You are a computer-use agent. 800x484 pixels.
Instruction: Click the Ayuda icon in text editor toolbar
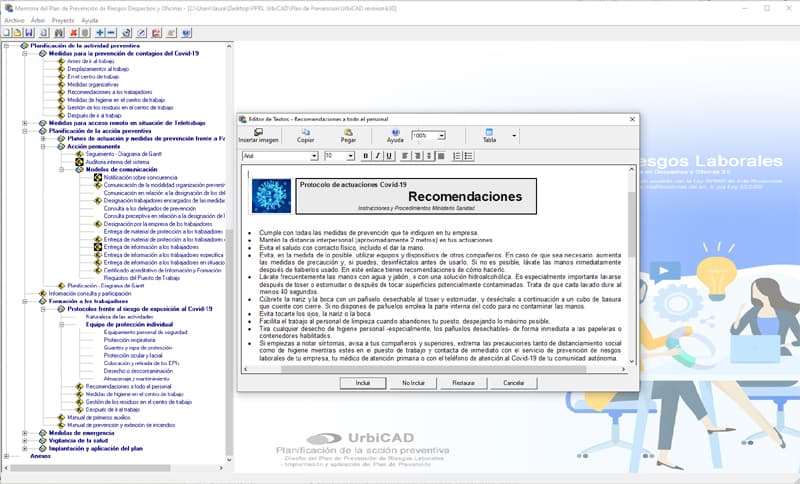click(x=395, y=136)
